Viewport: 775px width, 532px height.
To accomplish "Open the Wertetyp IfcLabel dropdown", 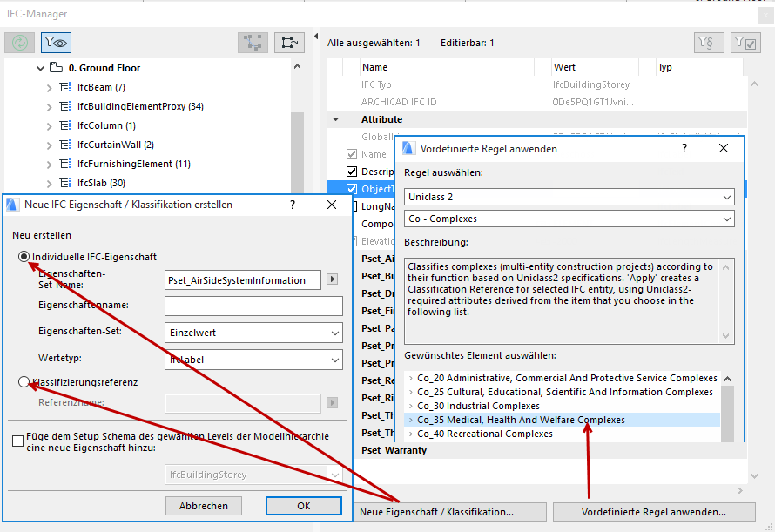I will tap(253, 360).
